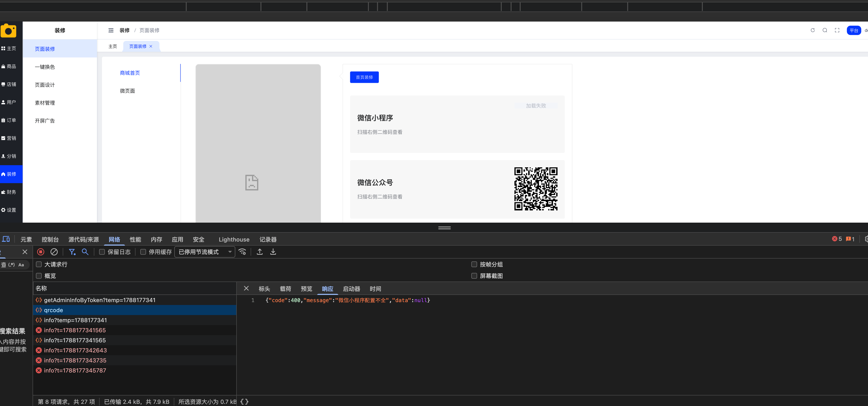868x406 pixels.
Task: Select the qrcode request row
Action: 135,310
